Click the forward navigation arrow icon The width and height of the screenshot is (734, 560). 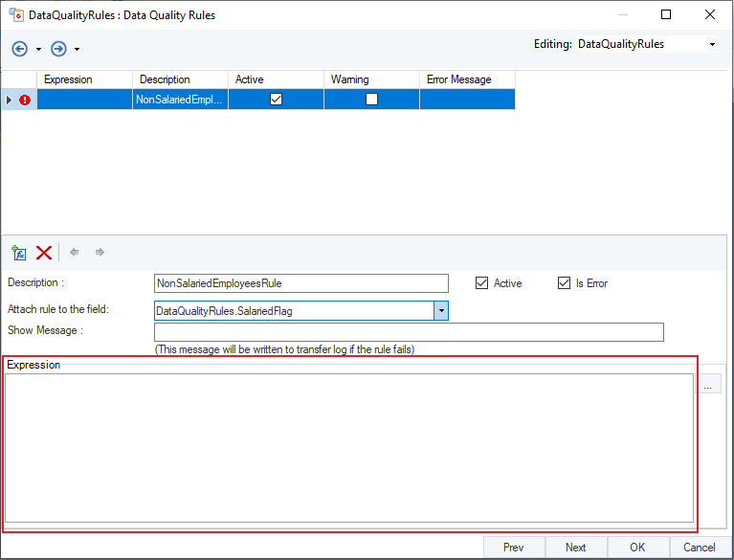click(58, 48)
